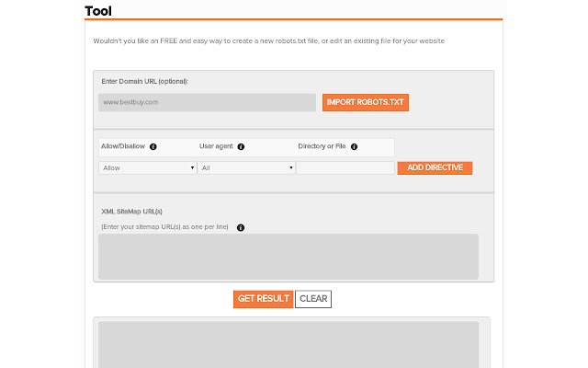Click the Allow/Disallow info icon
Viewport: 588px width, 368px height.
[153, 147]
